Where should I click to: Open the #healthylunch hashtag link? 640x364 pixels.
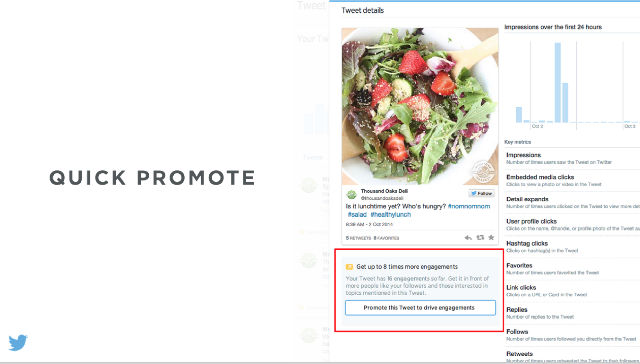(390, 214)
